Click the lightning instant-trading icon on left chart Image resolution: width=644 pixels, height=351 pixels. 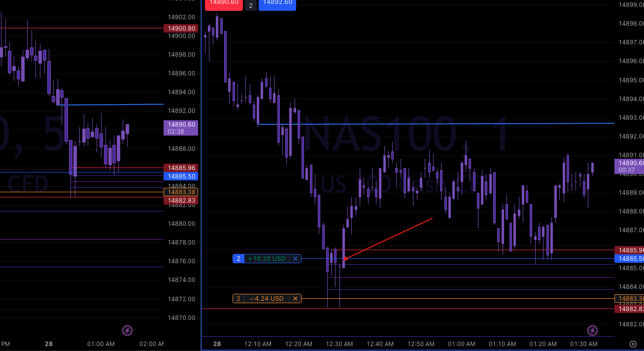(127, 331)
